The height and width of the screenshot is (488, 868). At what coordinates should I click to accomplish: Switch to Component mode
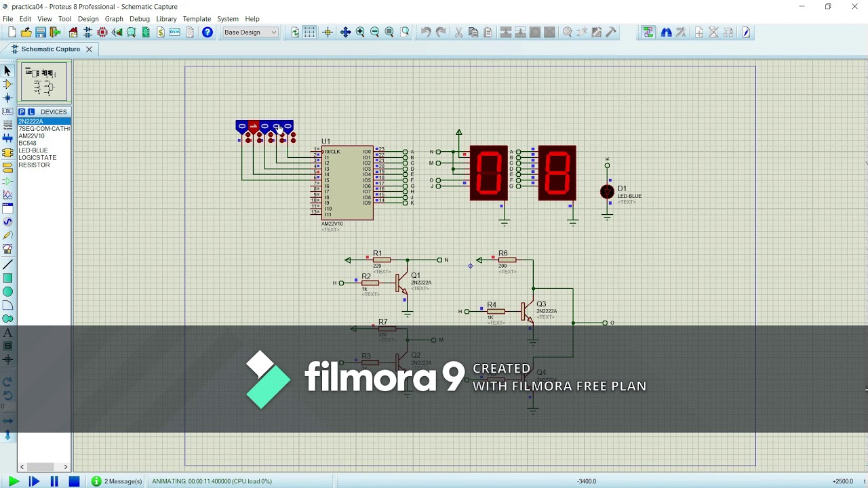pos(7,84)
